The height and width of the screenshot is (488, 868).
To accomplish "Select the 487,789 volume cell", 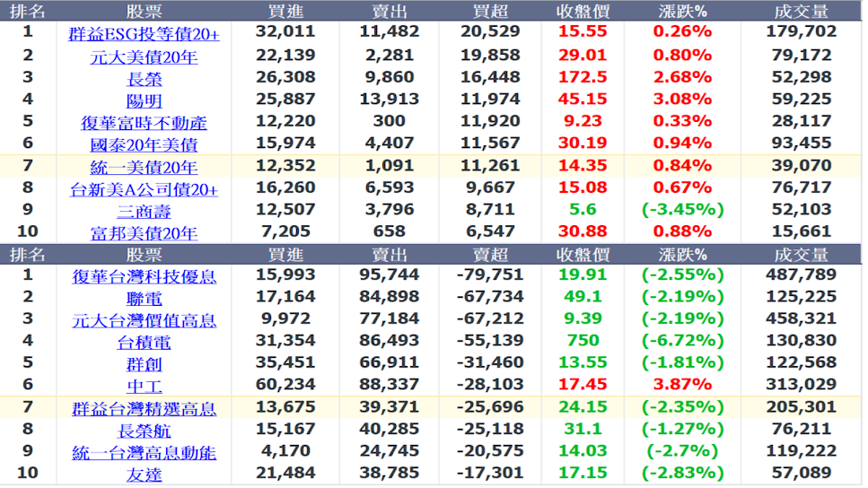I will (802, 275).
